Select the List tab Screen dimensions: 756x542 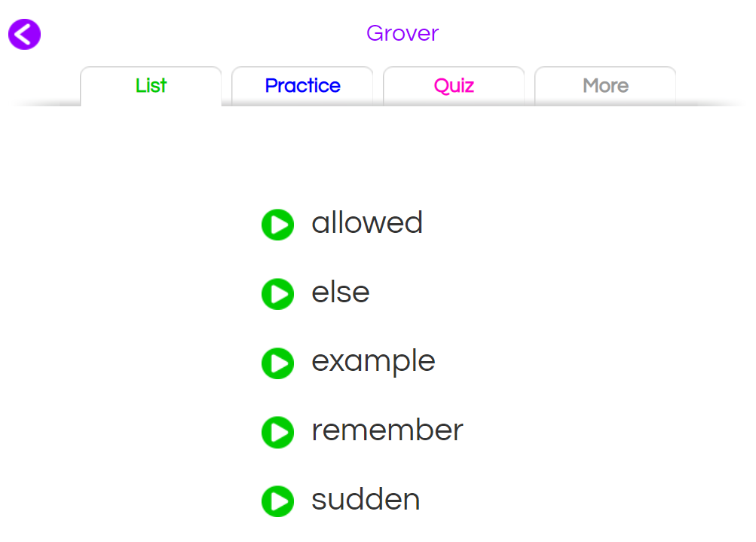(x=151, y=86)
